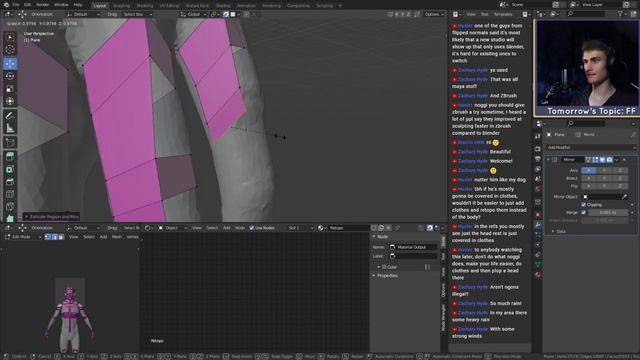The width and height of the screenshot is (640, 360).
Task: Switch to the Sculpting workspace tab
Action: [x=121, y=6]
